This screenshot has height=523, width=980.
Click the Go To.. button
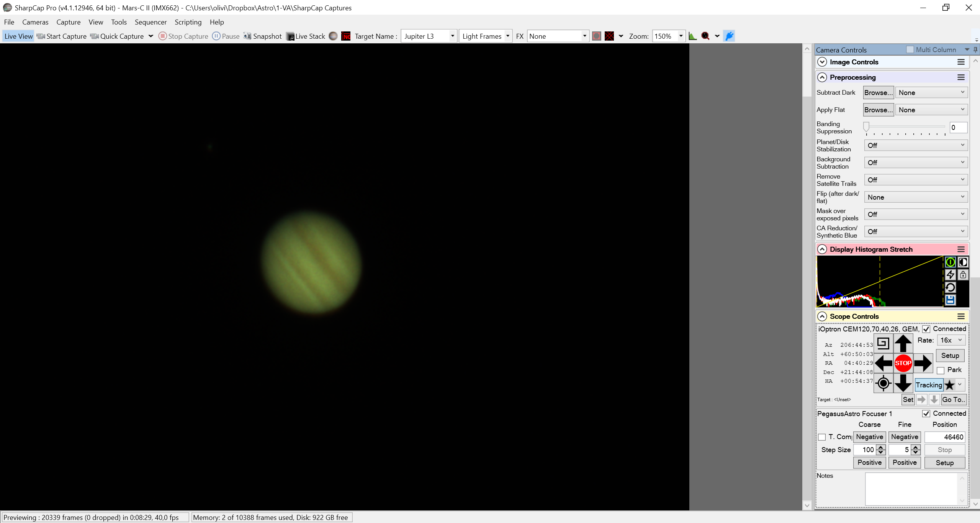coord(953,400)
